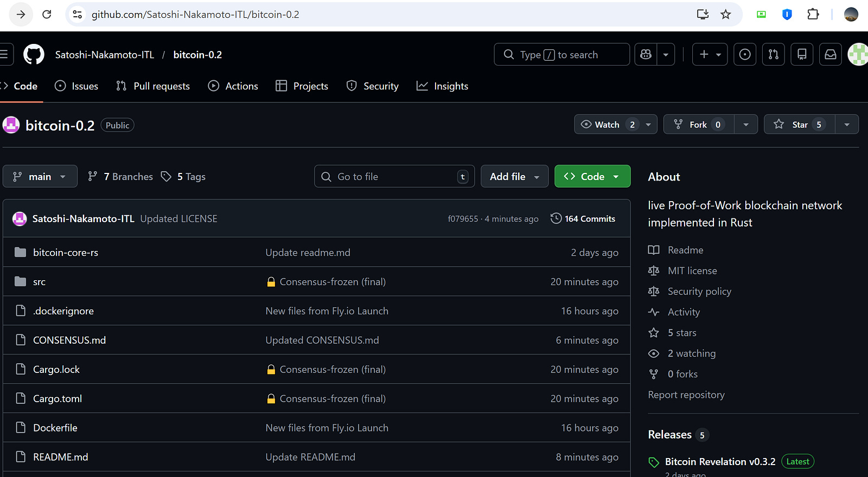
Task: Open the browser profile avatar
Action: point(851,15)
